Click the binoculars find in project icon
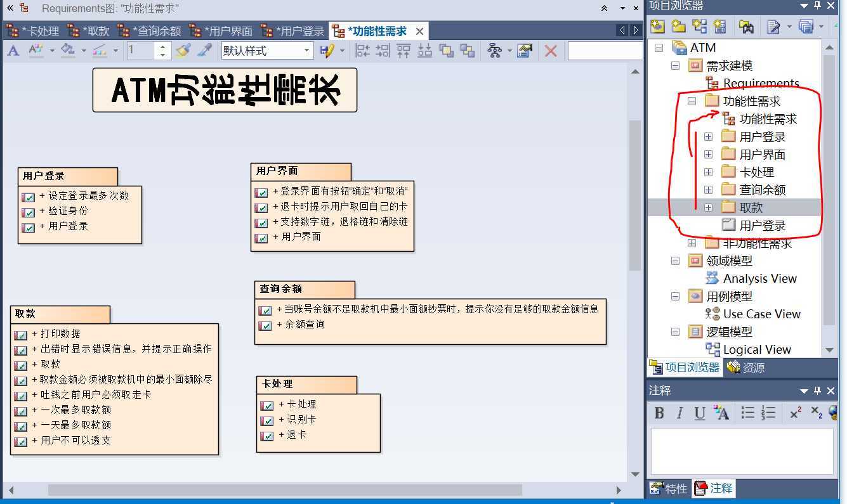 [747, 27]
